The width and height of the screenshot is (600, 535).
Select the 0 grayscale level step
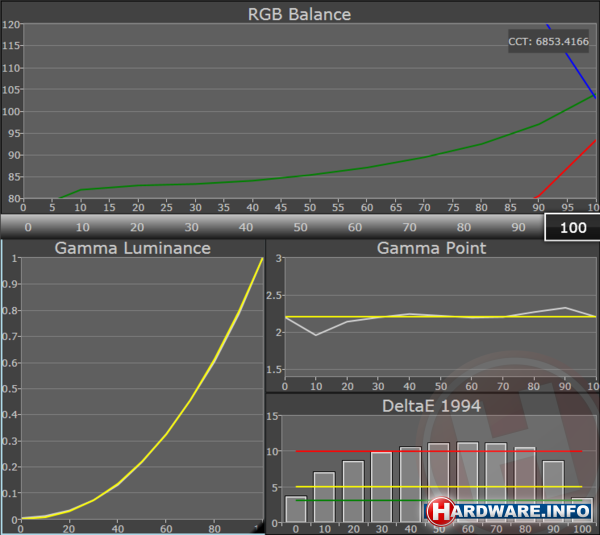[x=27, y=227]
